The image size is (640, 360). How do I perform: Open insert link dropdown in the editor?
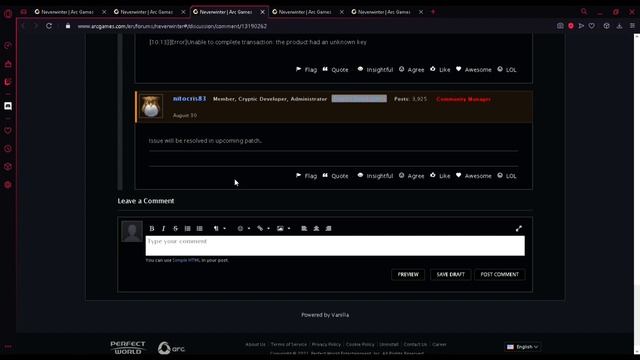(x=263, y=229)
